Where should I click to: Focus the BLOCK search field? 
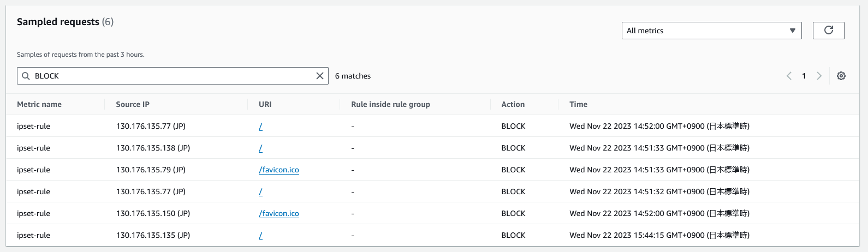tap(173, 76)
